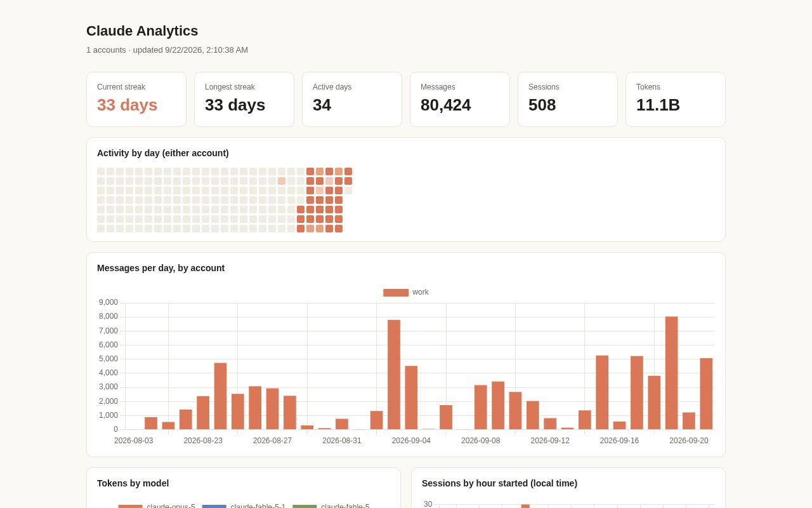Select the bar above 2026-09-16

coord(619,425)
